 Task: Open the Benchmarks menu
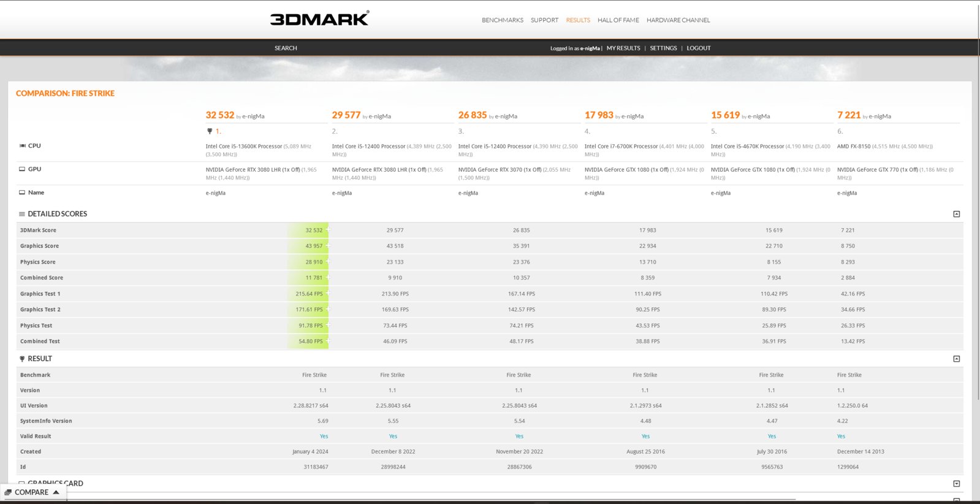[x=503, y=20]
